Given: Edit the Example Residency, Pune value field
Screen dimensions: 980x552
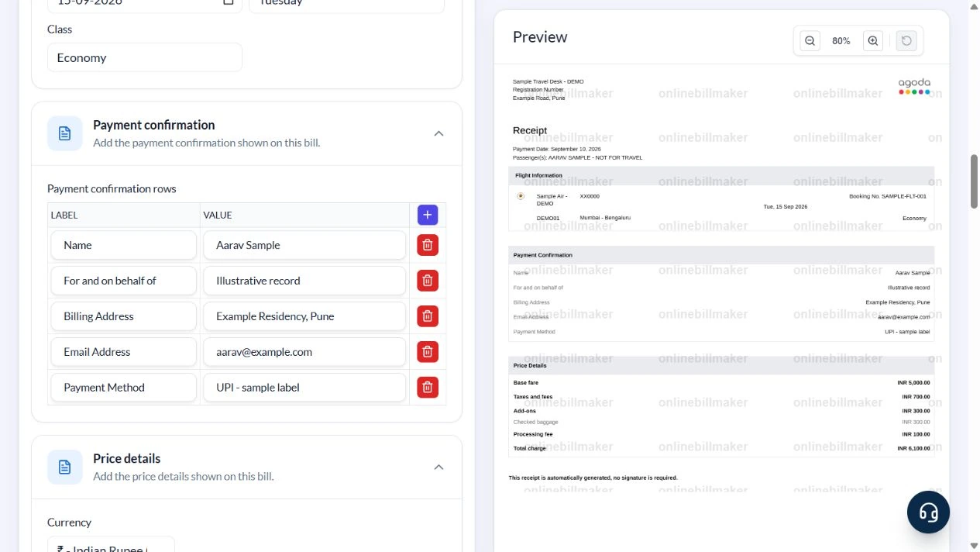Looking at the screenshot, I should pyautogui.click(x=304, y=316).
